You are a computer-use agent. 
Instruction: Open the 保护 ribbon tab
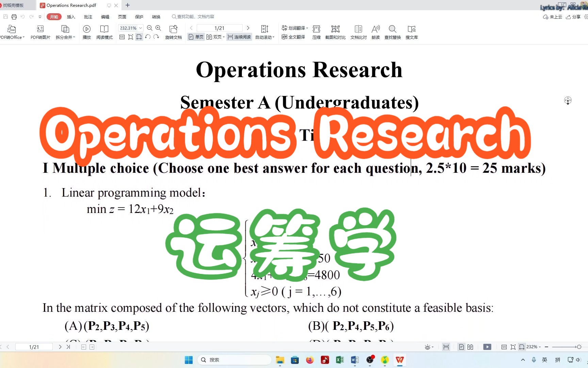pyautogui.click(x=139, y=17)
